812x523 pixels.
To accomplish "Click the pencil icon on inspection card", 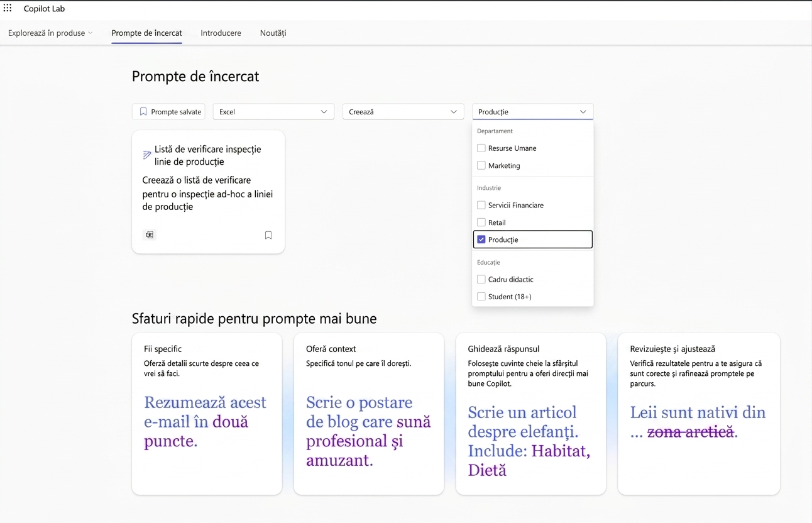I will pyautogui.click(x=147, y=155).
